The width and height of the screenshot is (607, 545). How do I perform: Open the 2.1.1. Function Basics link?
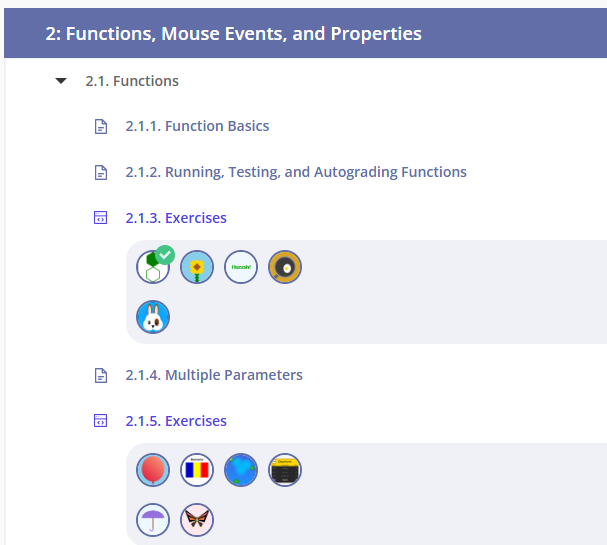click(197, 126)
